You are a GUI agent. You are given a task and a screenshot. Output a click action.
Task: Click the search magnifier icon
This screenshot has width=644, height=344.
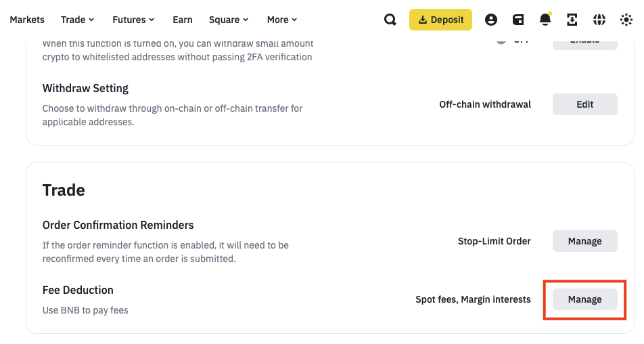(390, 20)
